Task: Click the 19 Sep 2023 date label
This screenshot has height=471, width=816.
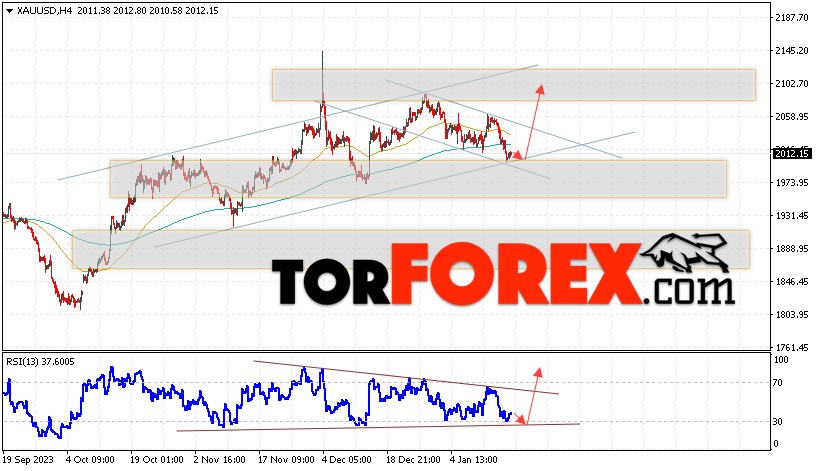Action: [x=28, y=460]
